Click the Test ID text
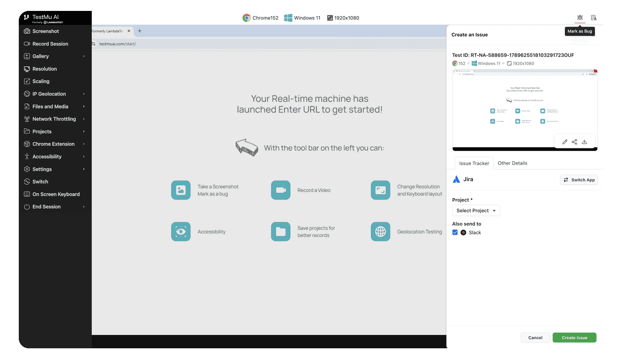Image resolution: width=622 pixels, height=364 pixels. pyautogui.click(x=513, y=55)
